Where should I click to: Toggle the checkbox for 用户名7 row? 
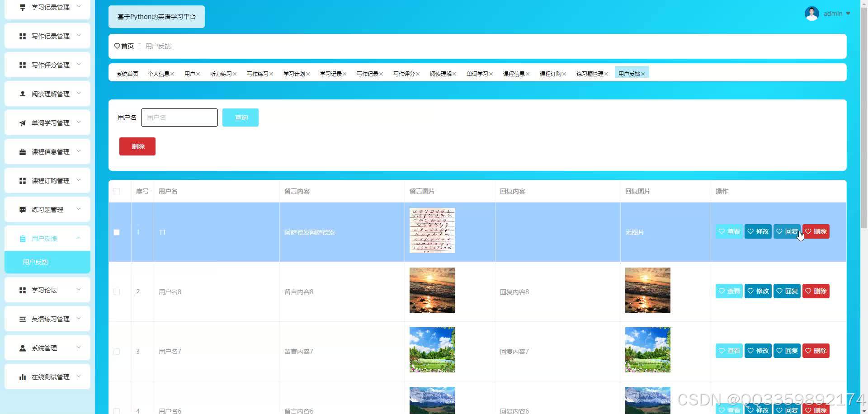(117, 352)
